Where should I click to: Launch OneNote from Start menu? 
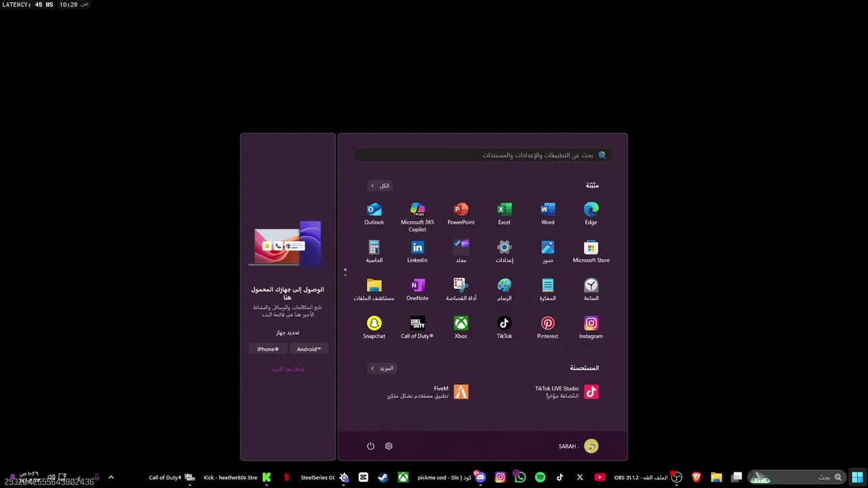coord(417,289)
